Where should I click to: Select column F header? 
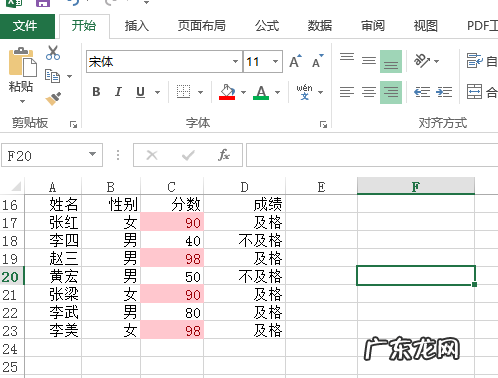click(x=416, y=186)
